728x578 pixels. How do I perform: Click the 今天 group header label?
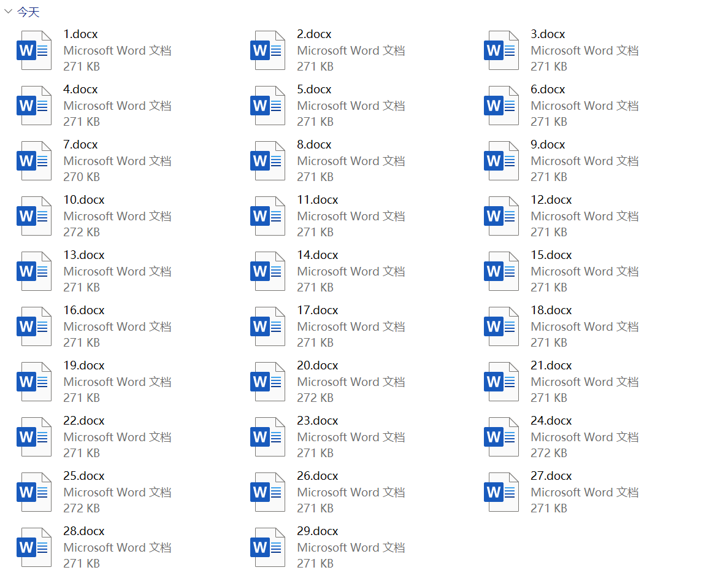pos(28,12)
